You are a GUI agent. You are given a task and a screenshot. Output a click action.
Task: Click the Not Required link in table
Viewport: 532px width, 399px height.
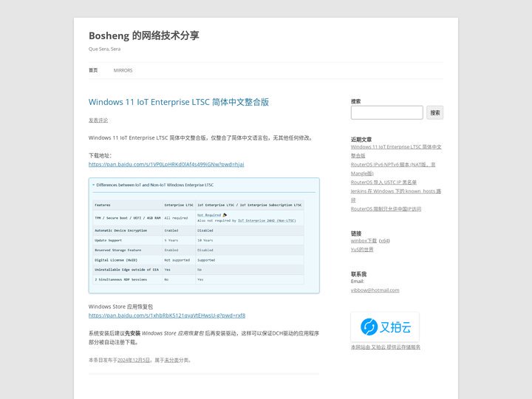[x=209, y=215]
